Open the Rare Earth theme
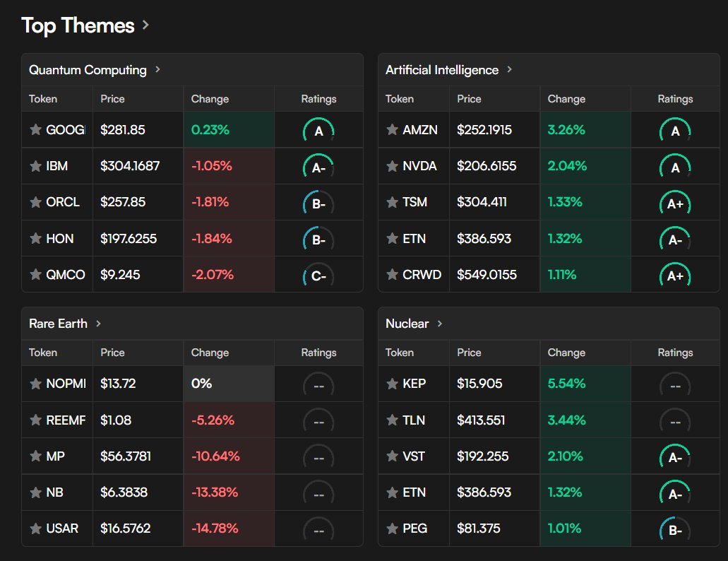The image size is (728, 561). coord(100,324)
